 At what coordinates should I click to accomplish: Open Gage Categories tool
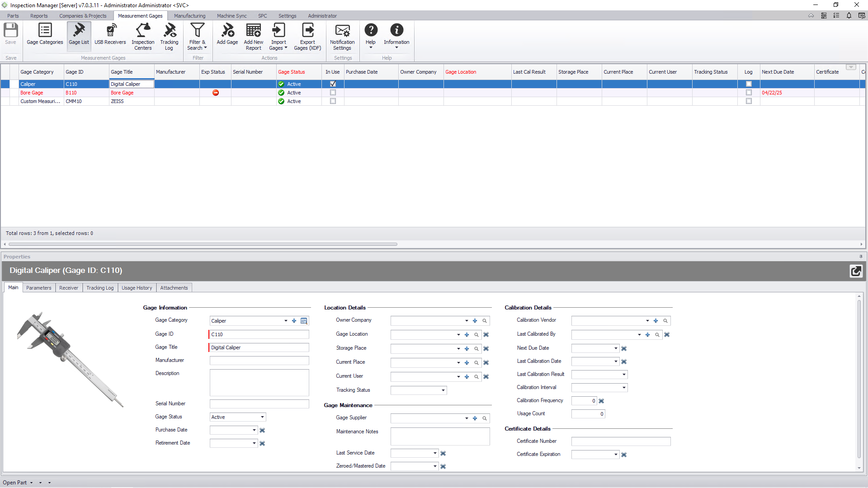45,35
